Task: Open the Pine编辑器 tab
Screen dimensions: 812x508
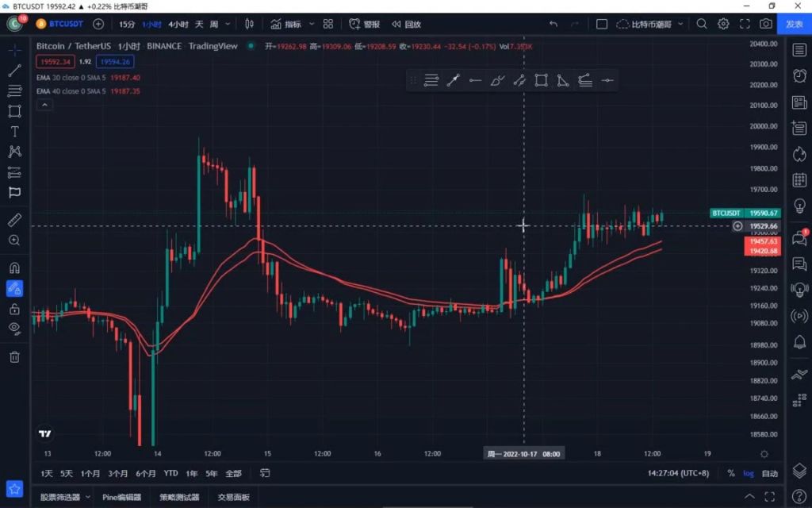Action: [121, 497]
